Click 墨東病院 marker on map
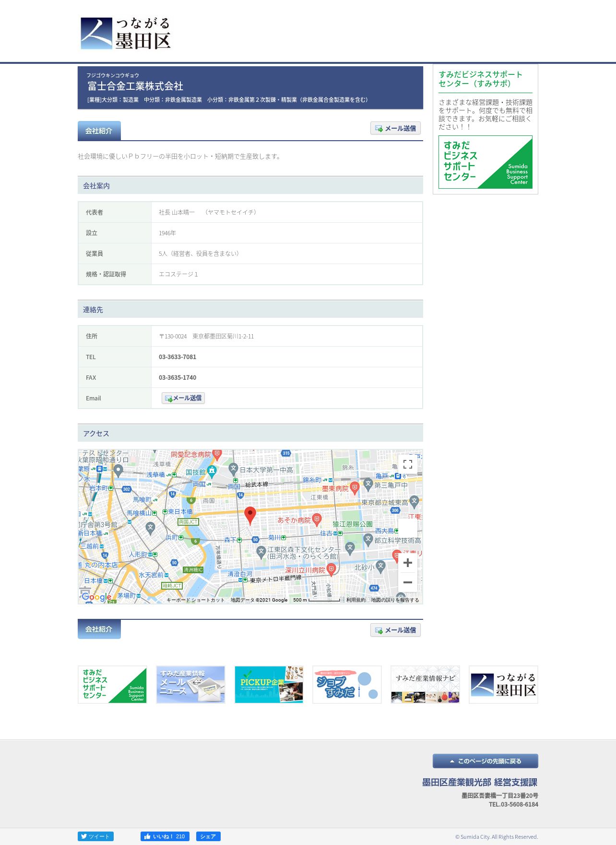 [355, 488]
